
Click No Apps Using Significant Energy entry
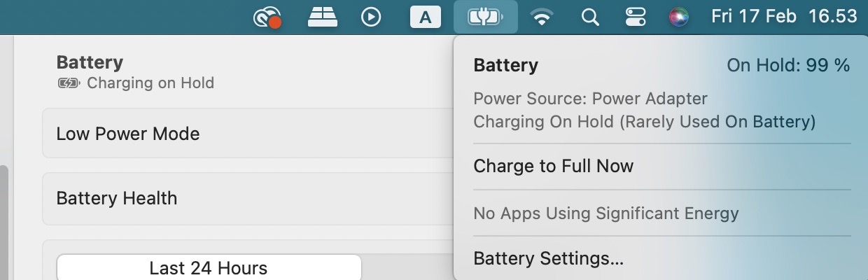[x=605, y=213]
